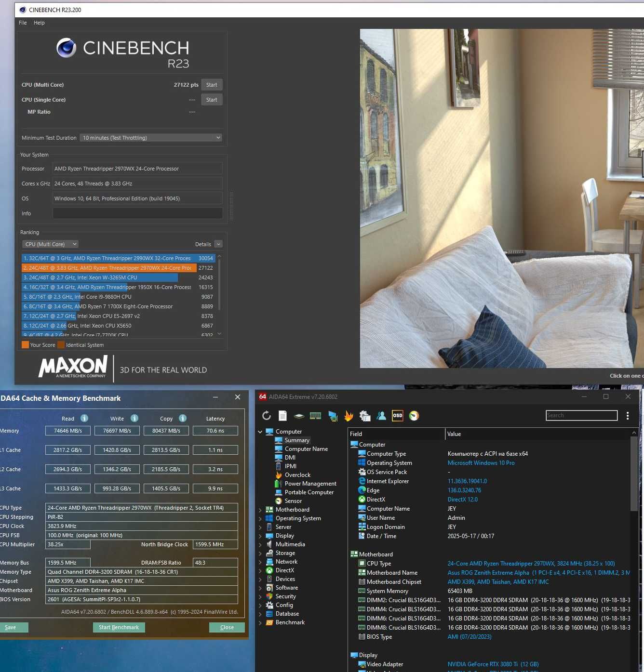Image resolution: width=644 pixels, height=672 pixels.
Task: Select Security category in AIDA64 tree
Action: 285,596
